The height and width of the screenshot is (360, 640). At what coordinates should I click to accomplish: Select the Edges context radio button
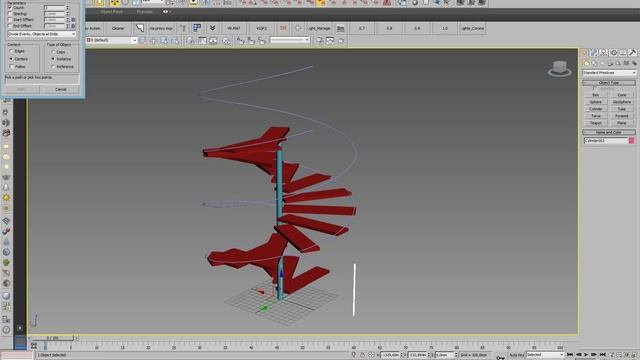(x=11, y=51)
